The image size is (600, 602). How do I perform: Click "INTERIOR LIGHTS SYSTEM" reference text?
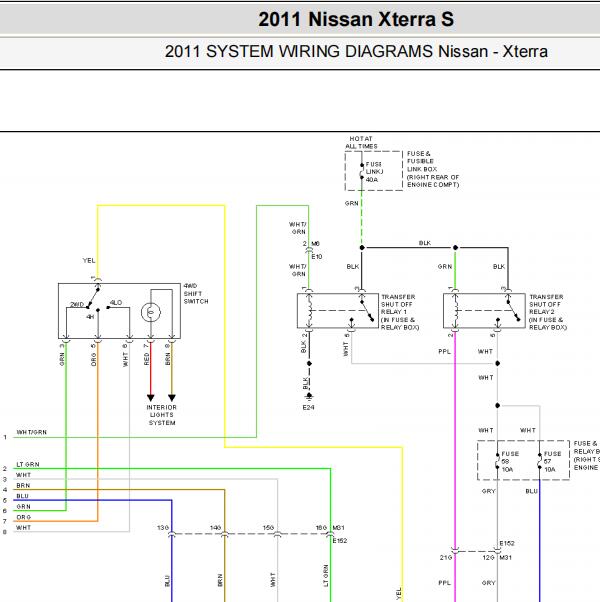pyautogui.click(x=162, y=415)
